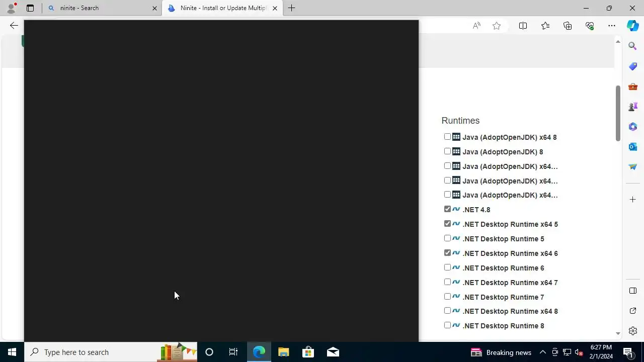Click the Runtimes section heading
644x362 pixels.
460,121
